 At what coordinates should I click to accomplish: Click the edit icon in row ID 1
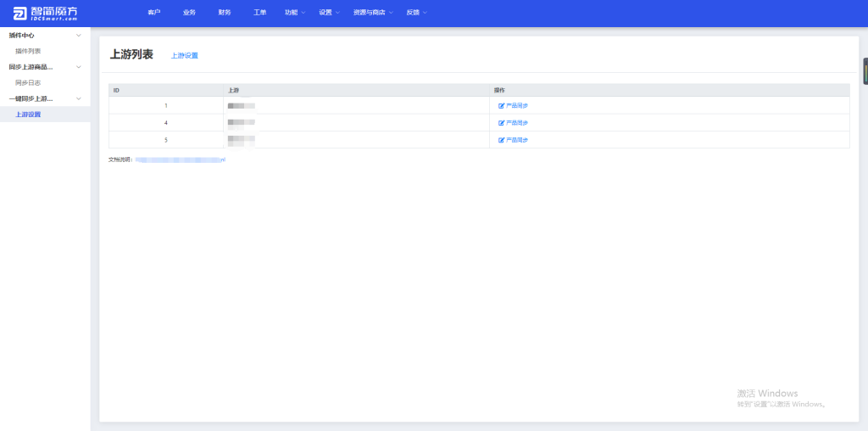click(x=501, y=106)
